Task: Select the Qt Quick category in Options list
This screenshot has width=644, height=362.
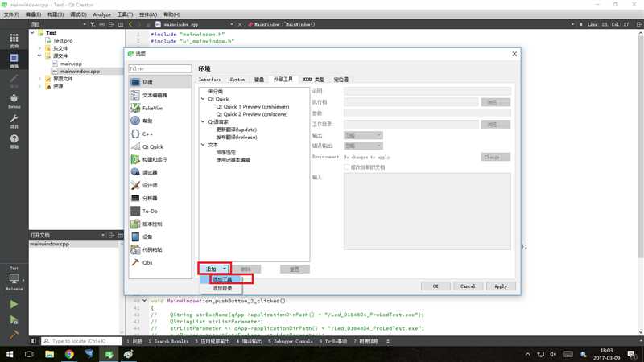Action: [x=159, y=146]
